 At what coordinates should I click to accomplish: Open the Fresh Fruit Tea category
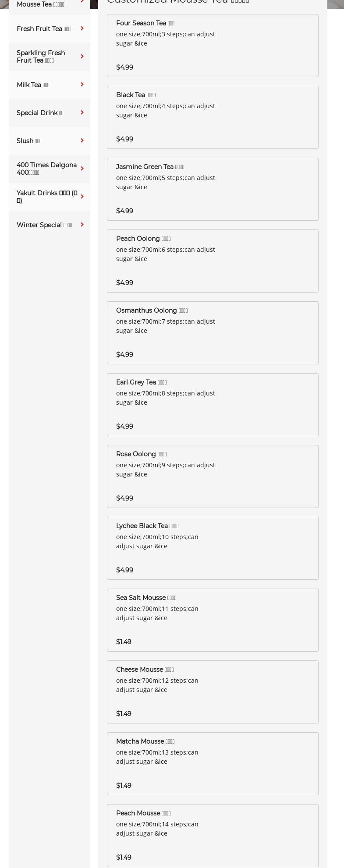click(x=44, y=29)
